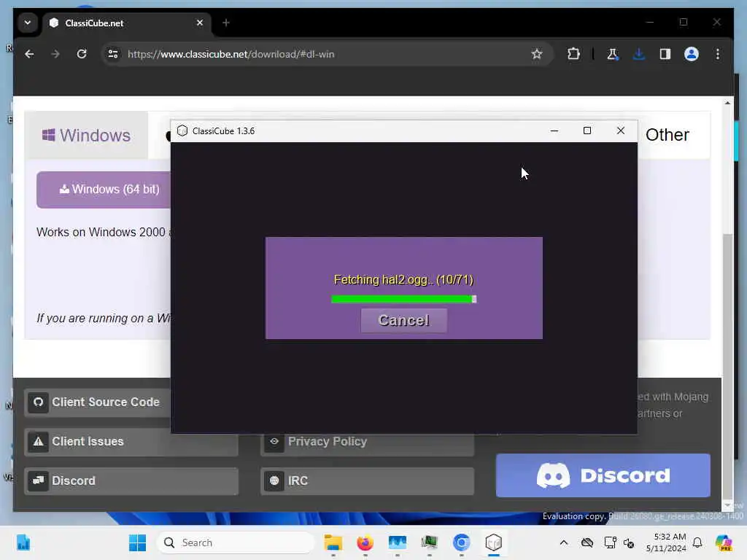
Task: Open the Copilot preview taskbar icon
Action: (x=724, y=542)
